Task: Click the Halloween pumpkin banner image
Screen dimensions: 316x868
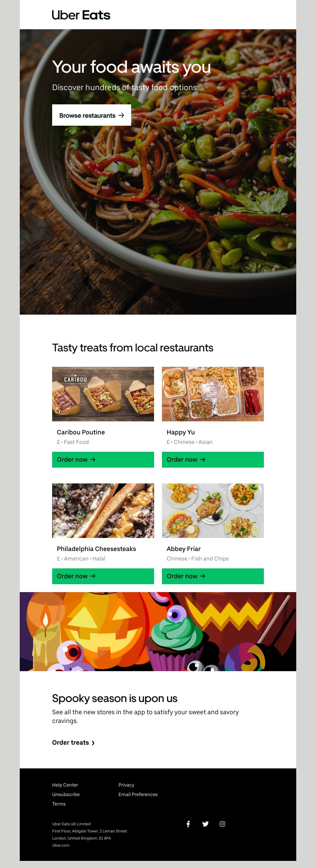Action: [158, 631]
